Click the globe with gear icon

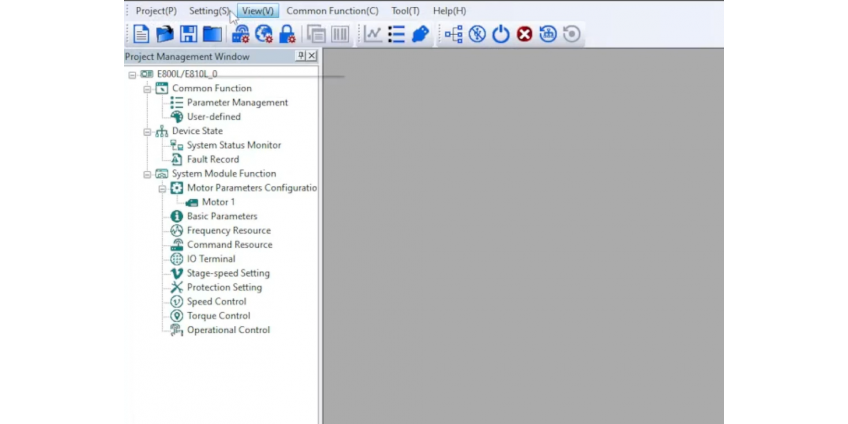264,34
